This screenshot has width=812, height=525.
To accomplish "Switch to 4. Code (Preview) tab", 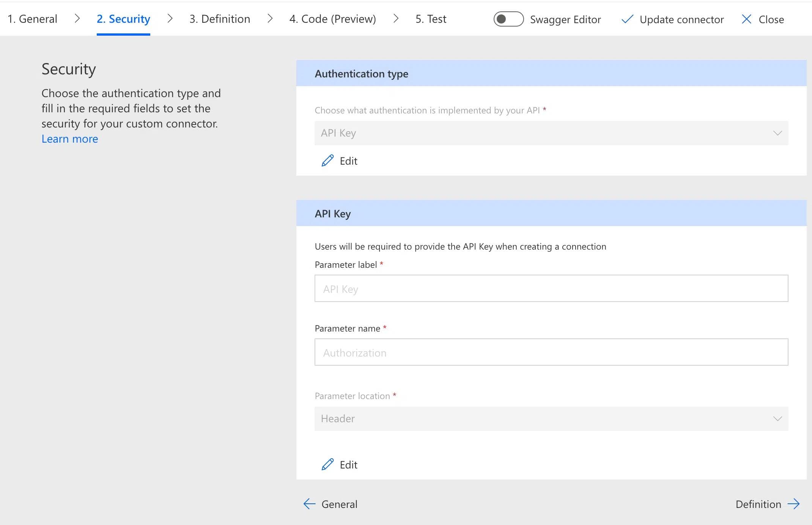I will click(x=332, y=19).
